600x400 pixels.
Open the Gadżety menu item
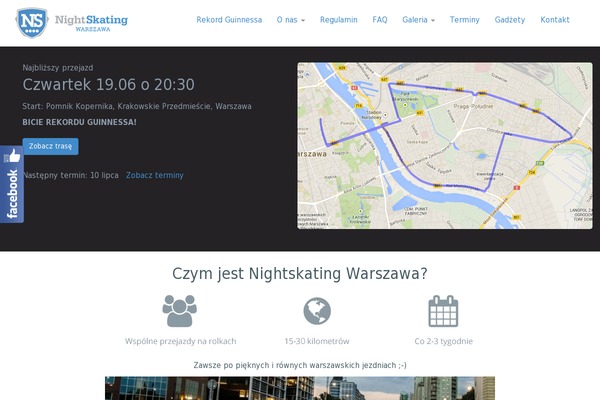510,20
